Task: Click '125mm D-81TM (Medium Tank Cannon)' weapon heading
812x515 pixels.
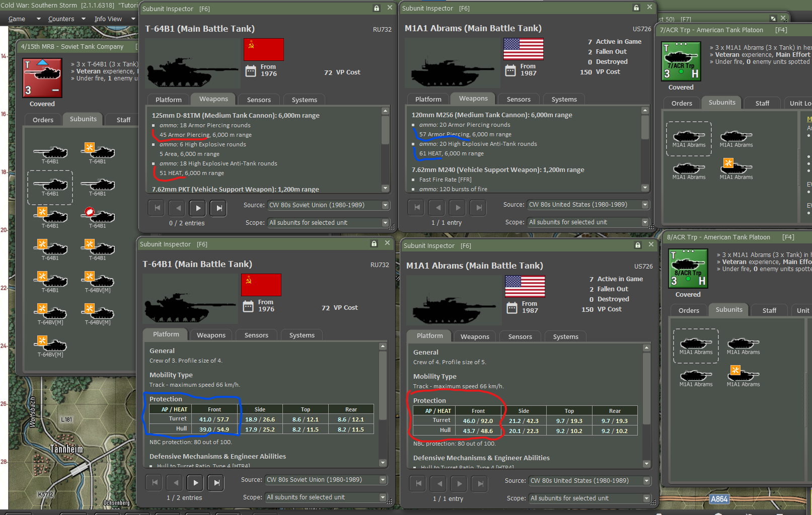Action: pos(236,115)
